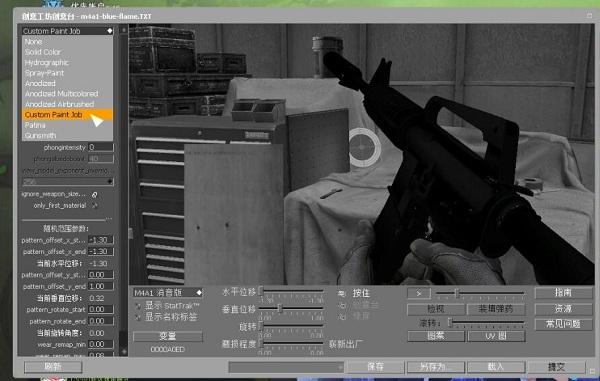
Task: Toggle the 显示 StatTrak checkbox
Action: (x=138, y=306)
